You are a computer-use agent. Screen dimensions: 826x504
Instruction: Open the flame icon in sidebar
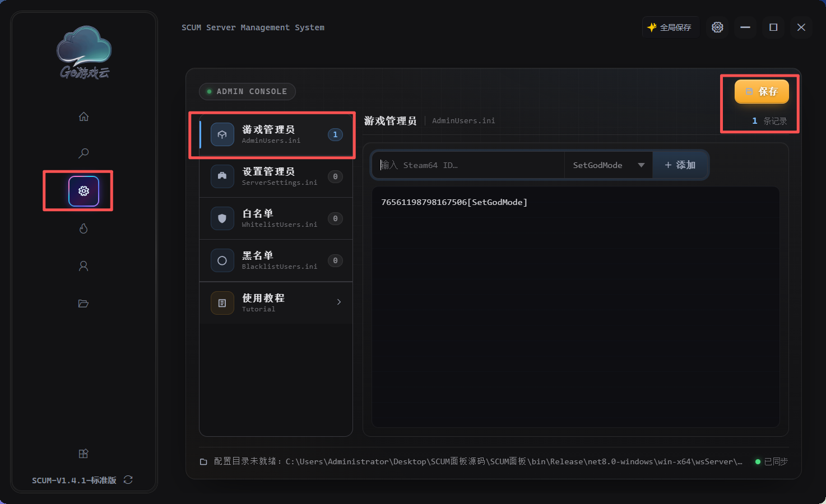pos(83,228)
